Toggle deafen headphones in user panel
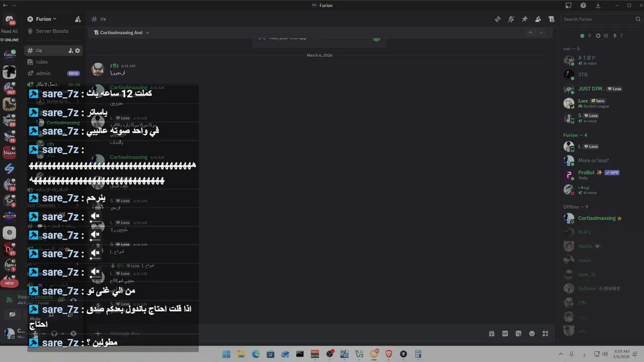The width and height of the screenshot is (644, 362). point(54,333)
